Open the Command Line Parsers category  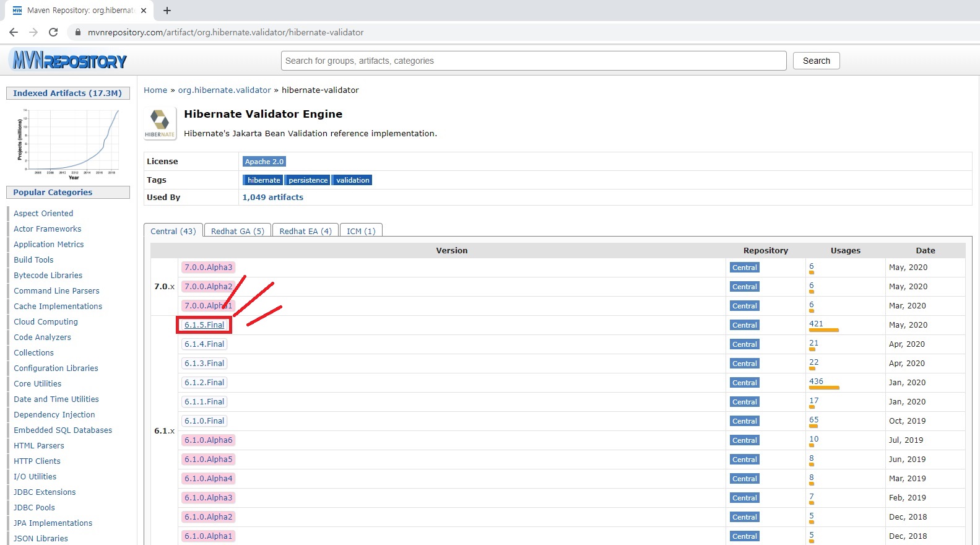coord(56,291)
